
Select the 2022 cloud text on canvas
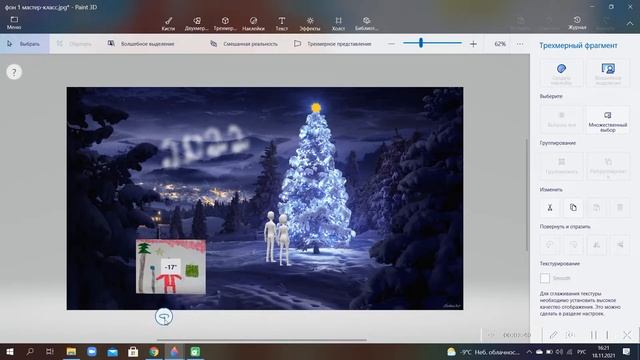point(204,146)
